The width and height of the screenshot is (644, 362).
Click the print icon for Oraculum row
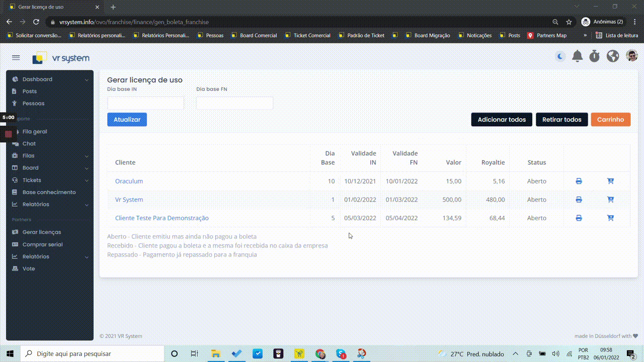coord(579,181)
